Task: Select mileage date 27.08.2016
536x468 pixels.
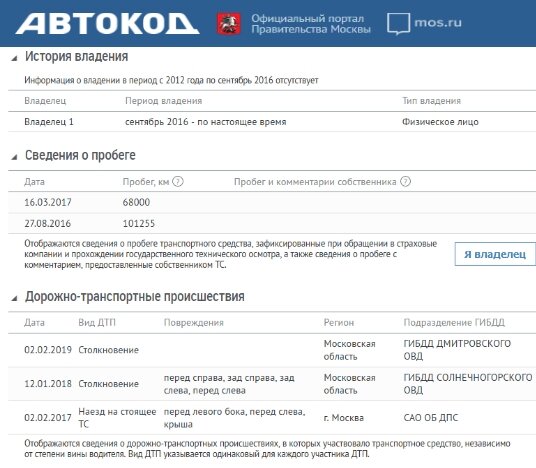Action: tap(48, 224)
